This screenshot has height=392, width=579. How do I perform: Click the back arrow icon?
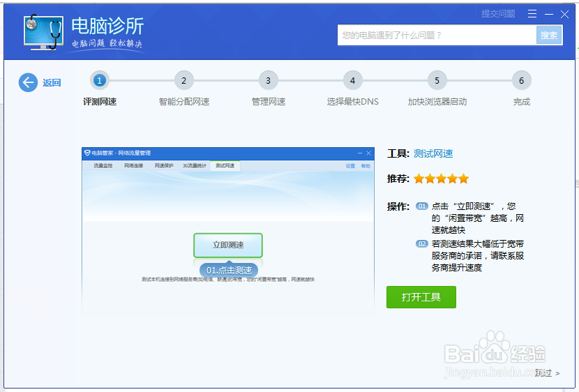pos(28,82)
